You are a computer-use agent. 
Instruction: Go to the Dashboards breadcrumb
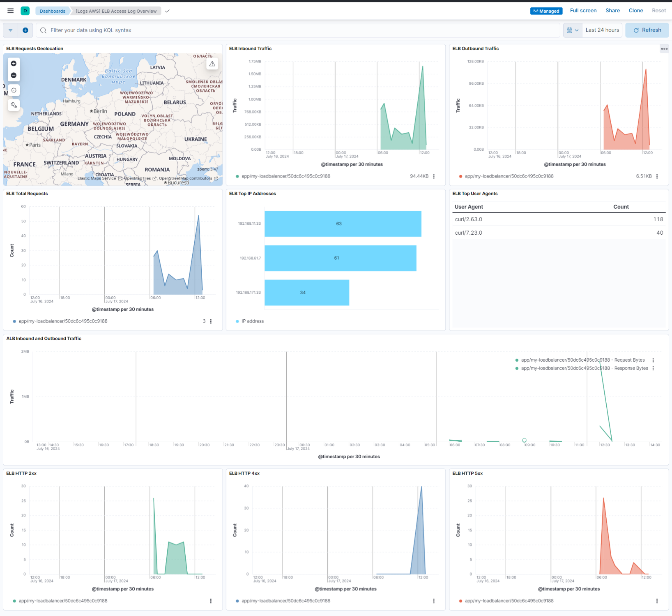[x=52, y=11]
